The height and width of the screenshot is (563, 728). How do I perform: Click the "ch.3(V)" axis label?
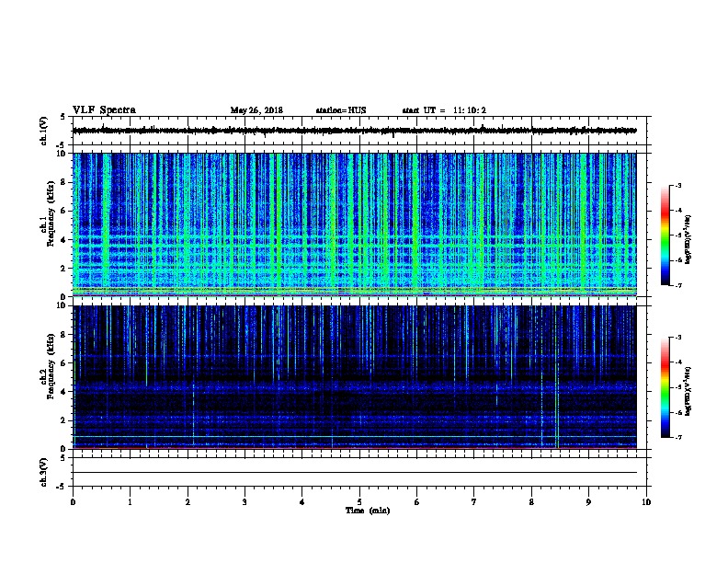click(x=44, y=472)
